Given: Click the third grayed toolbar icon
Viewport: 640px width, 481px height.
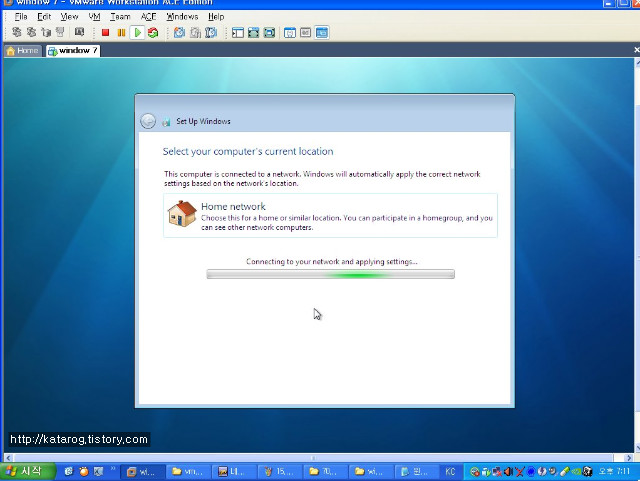Looking at the screenshot, I should [x=46, y=32].
